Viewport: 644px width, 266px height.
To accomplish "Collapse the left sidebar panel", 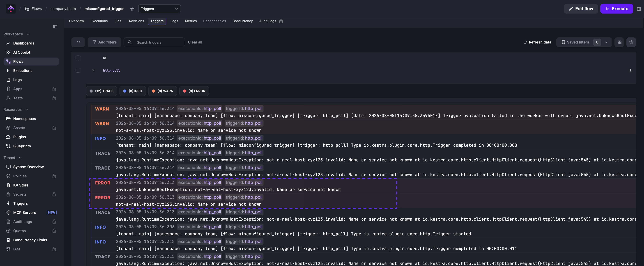I will (55, 27).
